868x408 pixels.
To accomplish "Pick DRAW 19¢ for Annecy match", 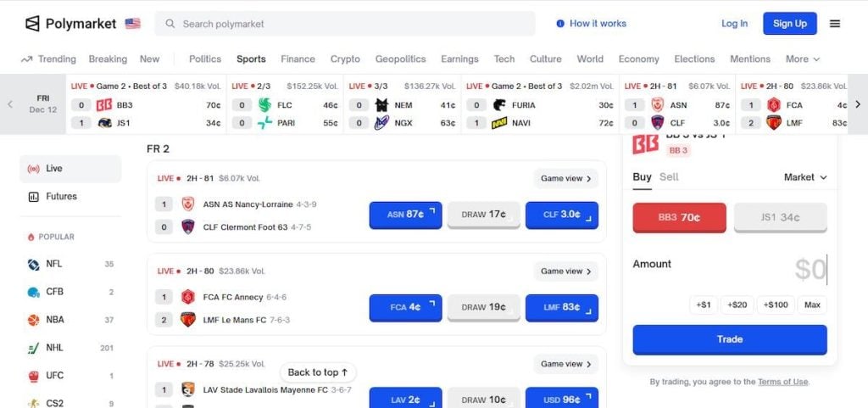I will coord(484,307).
